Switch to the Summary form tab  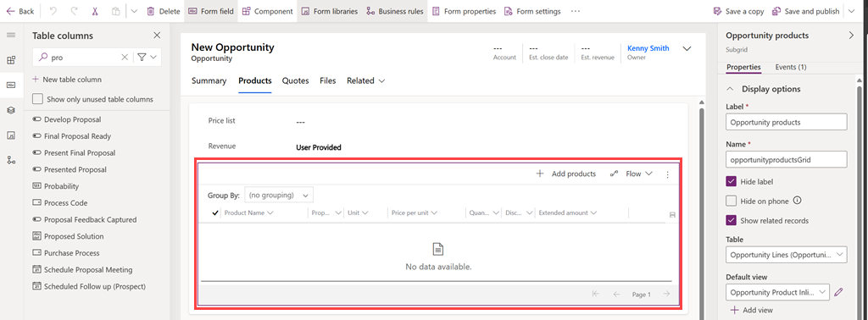(209, 80)
